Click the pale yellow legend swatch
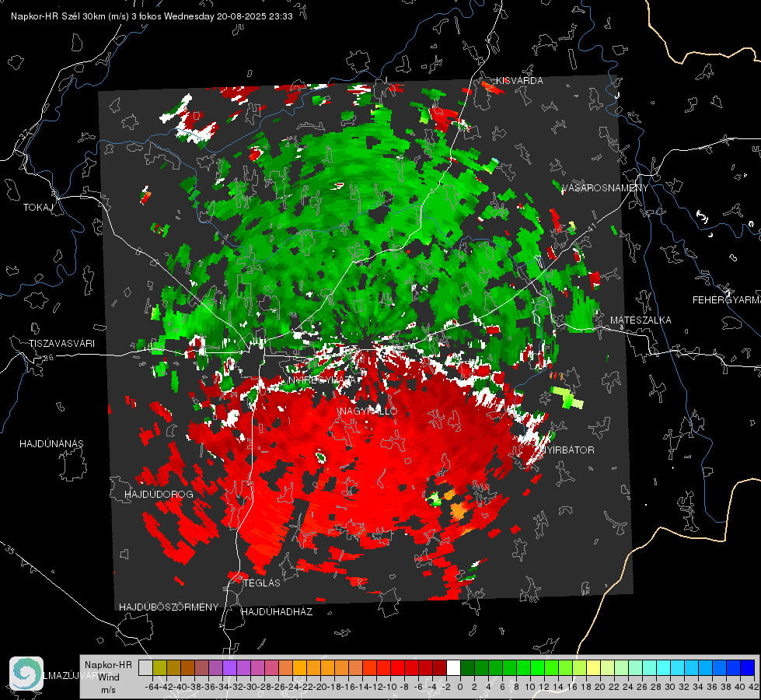The image size is (761, 700). (594, 667)
